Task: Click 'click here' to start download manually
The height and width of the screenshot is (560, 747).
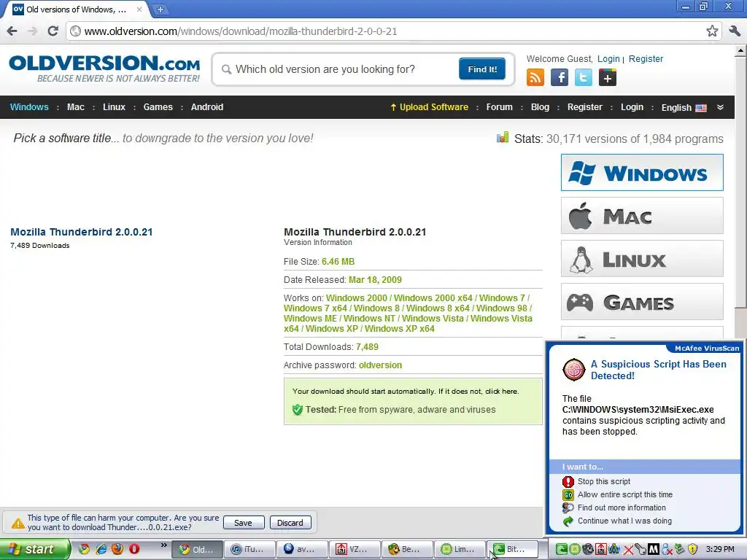Action: pos(500,392)
